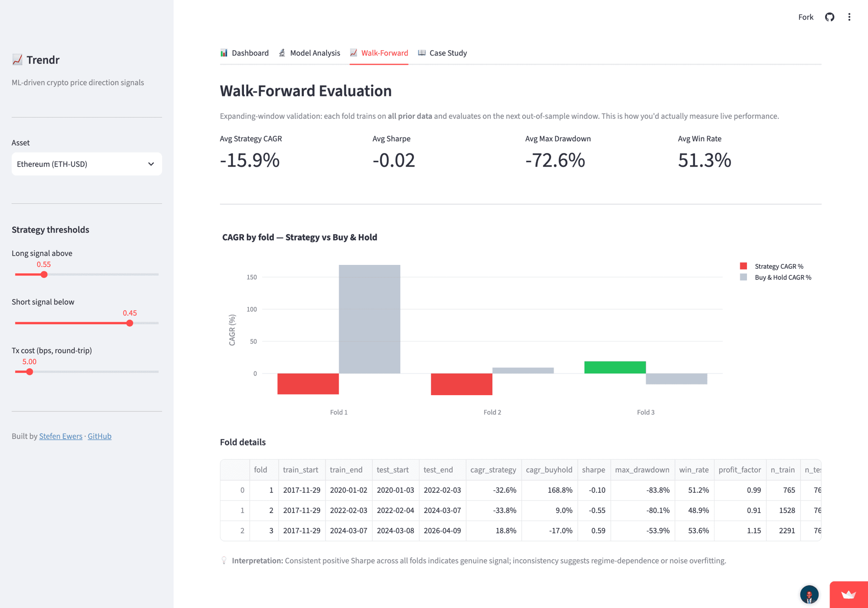Select the Walk-Forward tab
The width and height of the screenshot is (868, 608).
pyautogui.click(x=379, y=53)
